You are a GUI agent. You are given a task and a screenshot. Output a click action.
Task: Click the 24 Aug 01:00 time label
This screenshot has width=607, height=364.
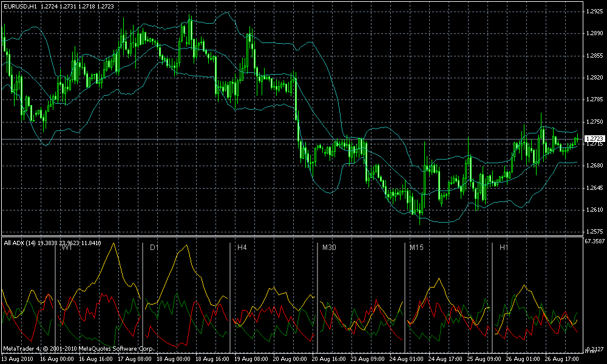(x=407, y=359)
